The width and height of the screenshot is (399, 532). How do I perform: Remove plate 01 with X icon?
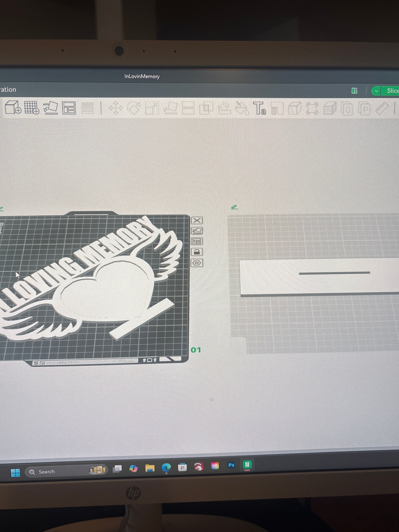click(x=197, y=220)
